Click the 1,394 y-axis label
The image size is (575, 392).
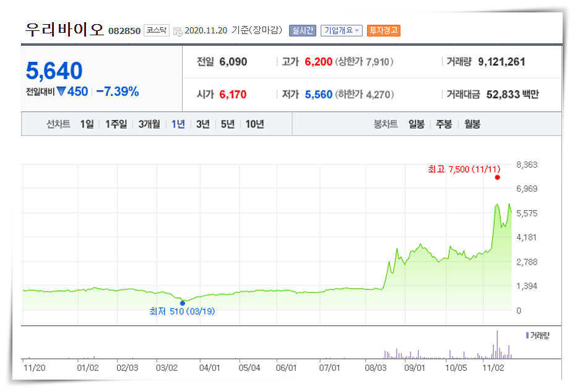527,286
